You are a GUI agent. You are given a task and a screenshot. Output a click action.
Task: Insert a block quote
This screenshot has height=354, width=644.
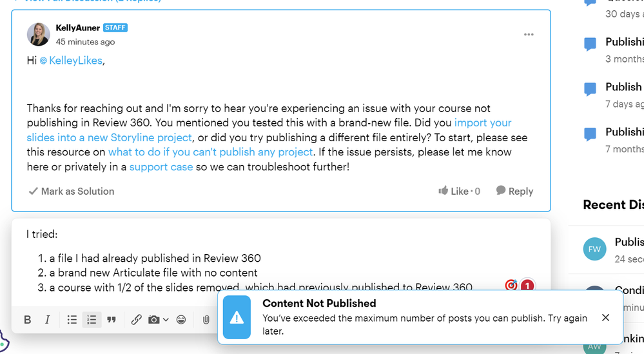[112, 320]
